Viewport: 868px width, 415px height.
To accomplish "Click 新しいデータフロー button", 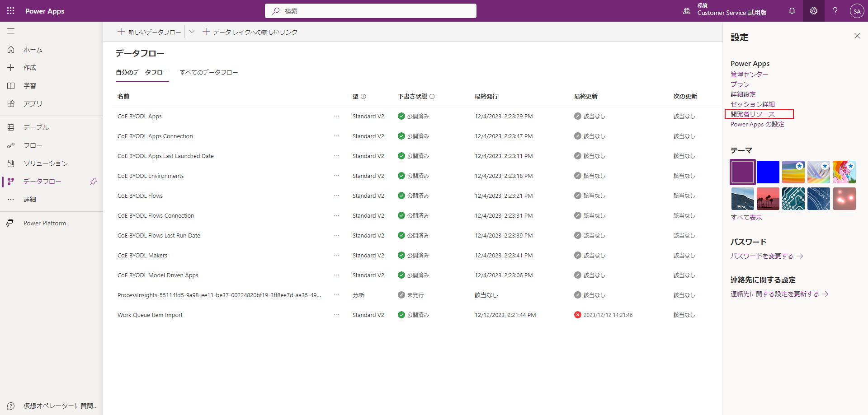I will point(149,32).
